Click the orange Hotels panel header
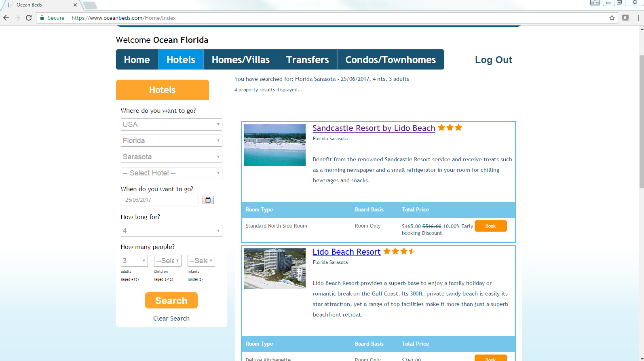This screenshot has width=644, height=361. (163, 90)
